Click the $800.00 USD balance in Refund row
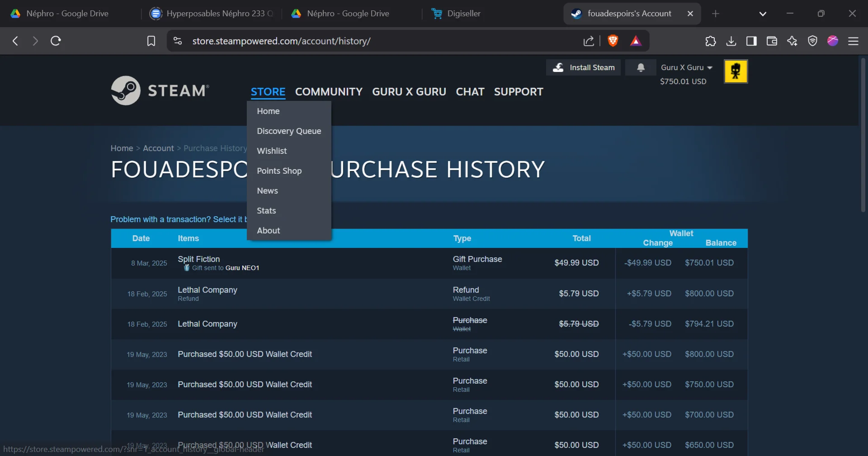Screen dimensions: 868x456 [709, 294]
